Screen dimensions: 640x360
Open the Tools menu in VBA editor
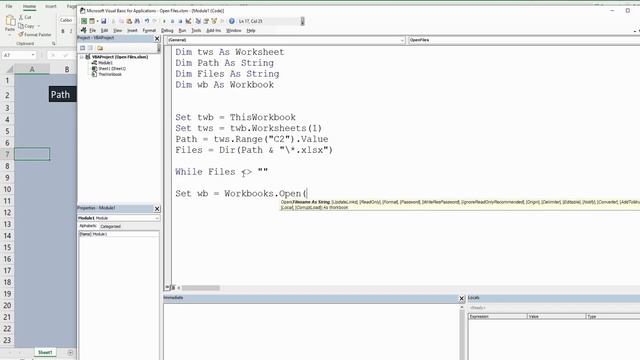coord(196,31)
